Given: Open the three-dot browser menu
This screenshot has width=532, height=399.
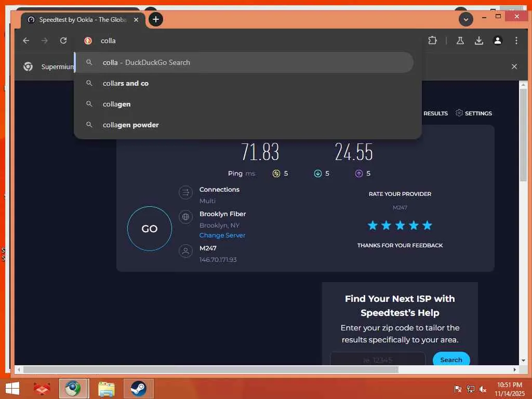Looking at the screenshot, I should (x=516, y=41).
